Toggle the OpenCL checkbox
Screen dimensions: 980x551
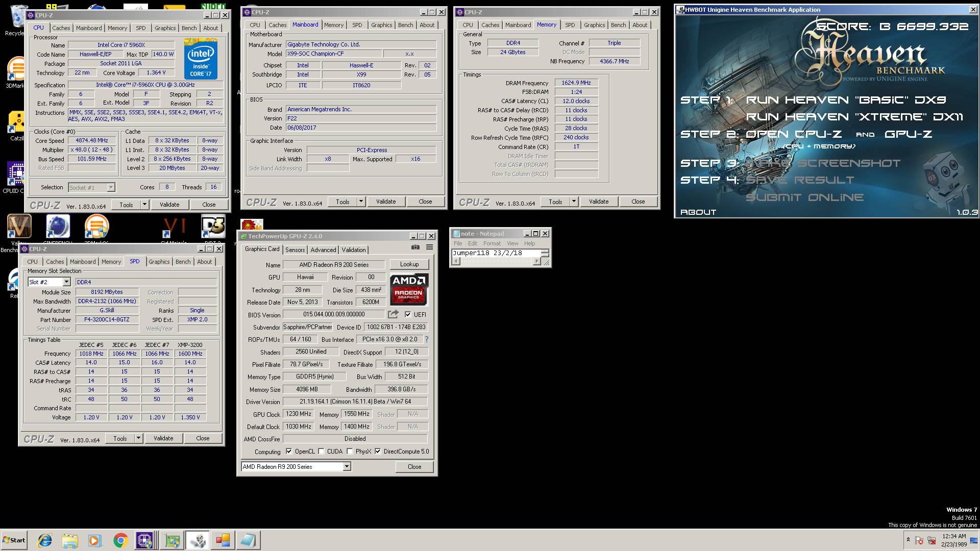pos(289,451)
